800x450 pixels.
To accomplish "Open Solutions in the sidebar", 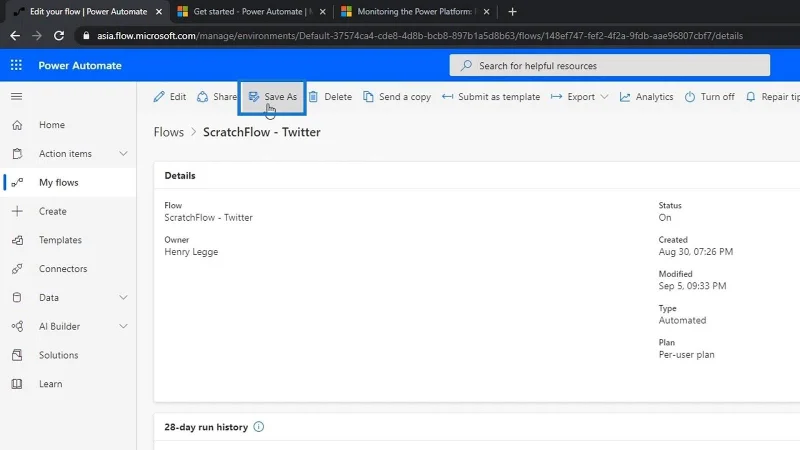I will 68,355.
